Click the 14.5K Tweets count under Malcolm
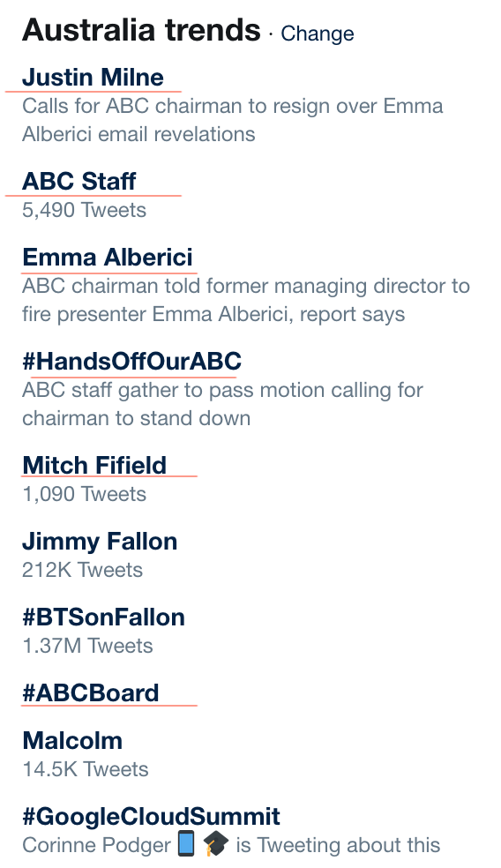Screen dimensions: 501x868 tap(86, 769)
